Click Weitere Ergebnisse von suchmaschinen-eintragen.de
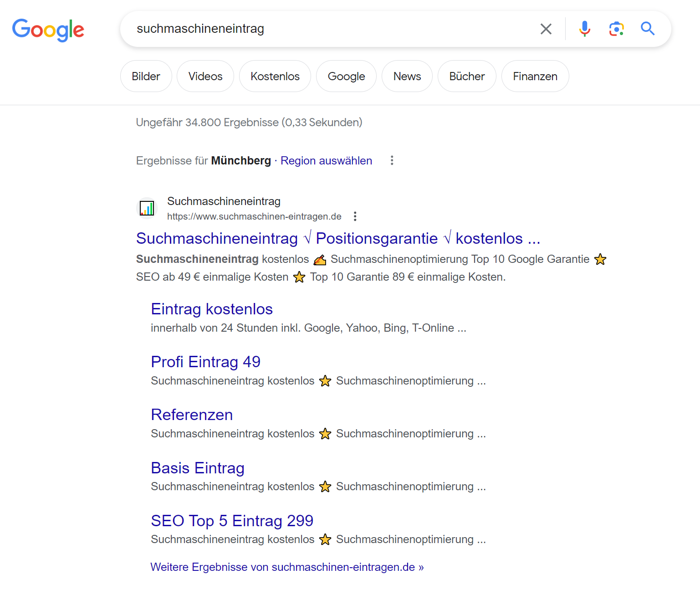 (x=287, y=567)
